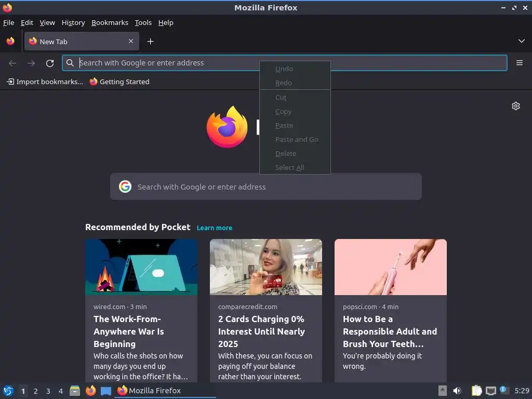Viewport: 532px width, 399px height.
Task: Open the Bookmarks menu
Action: [x=110, y=23]
